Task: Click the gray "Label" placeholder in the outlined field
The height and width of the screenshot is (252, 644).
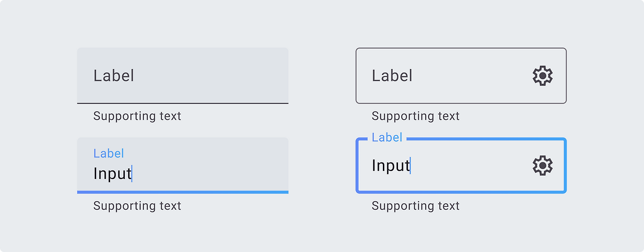Action: [392, 76]
